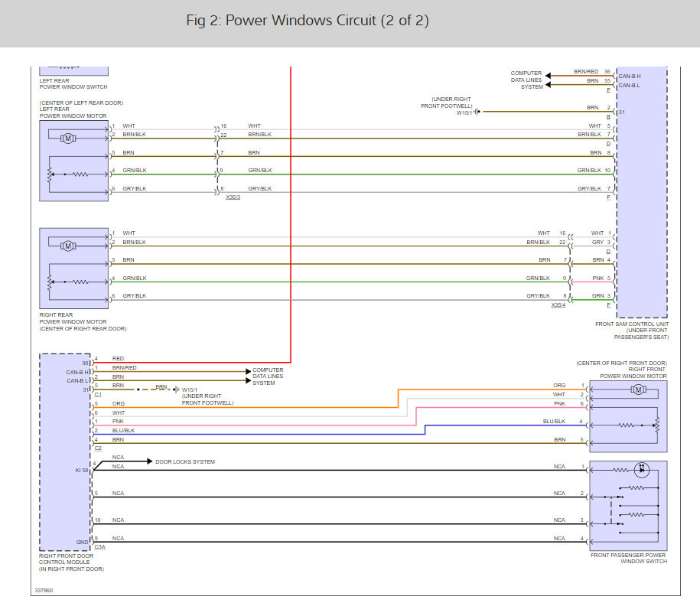Click the Fig 2 Power Windows Circuit title
Image resolution: width=700 pixels, height=603 pixels.
[308, 21]
